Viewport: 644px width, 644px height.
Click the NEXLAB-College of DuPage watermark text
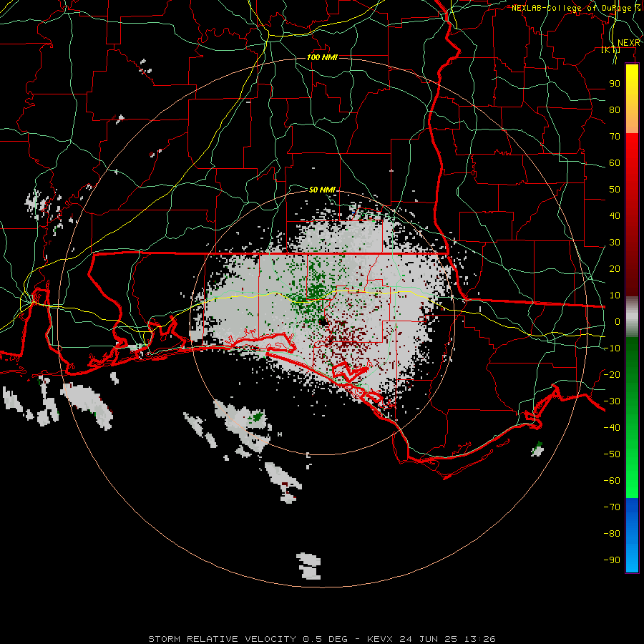577,8
